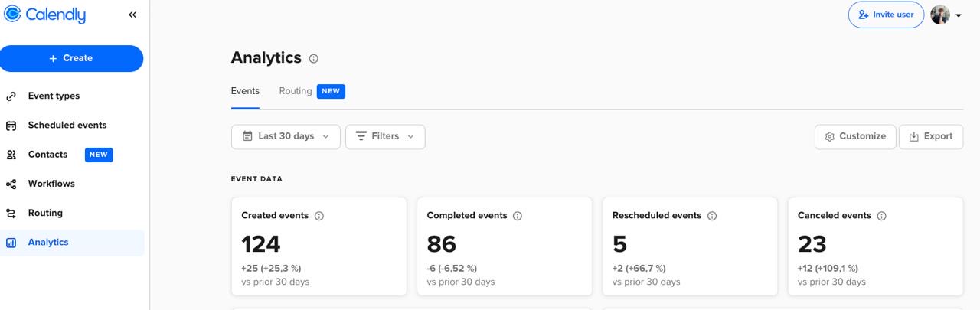Switch to the Routing tab
This screenshot has width=980, height=310.
pos(296,91)
